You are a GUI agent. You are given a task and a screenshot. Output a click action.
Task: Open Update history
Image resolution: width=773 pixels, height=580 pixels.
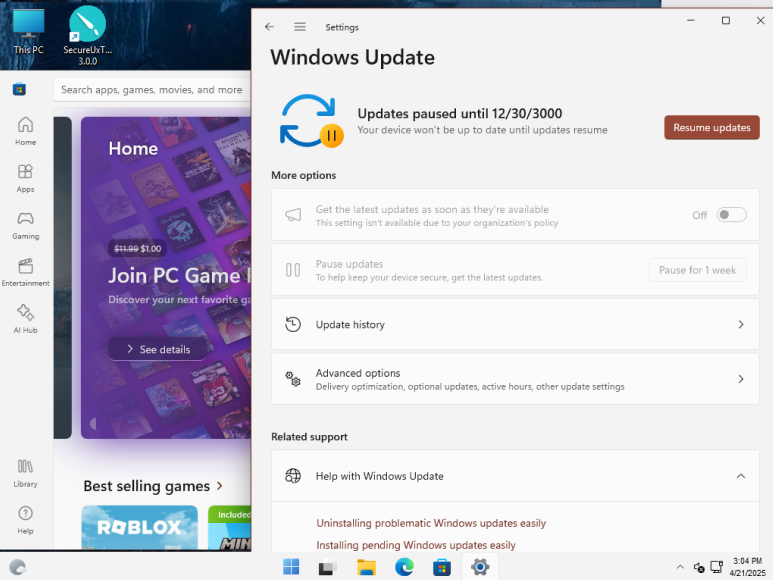515,324
